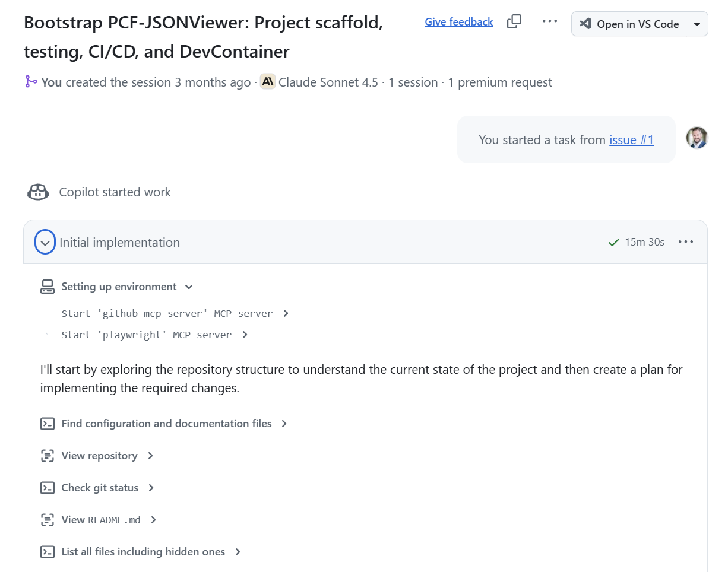This screenshot has width=728, height=572.
Task: Collapse the 'Initial implementation' section
Action: coord(45,241)
